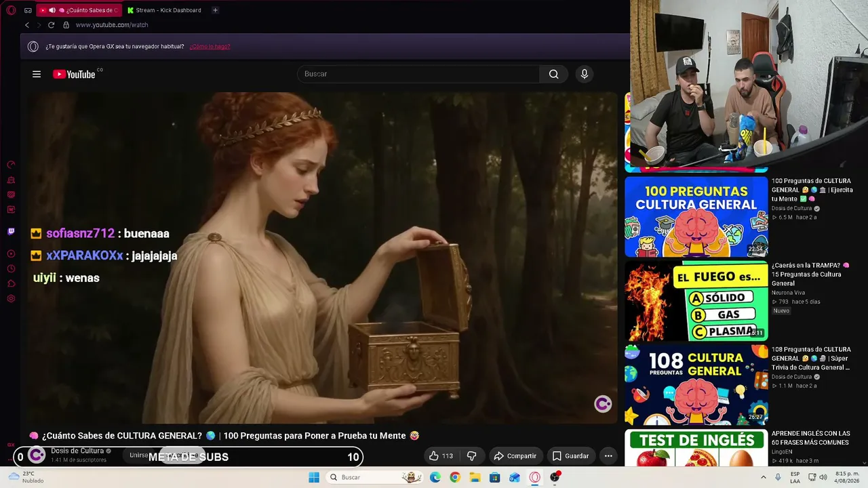Open the '100 Preguntas de CULTURA GENERAL' title
The image size is (868, 488).
[812, 190]
